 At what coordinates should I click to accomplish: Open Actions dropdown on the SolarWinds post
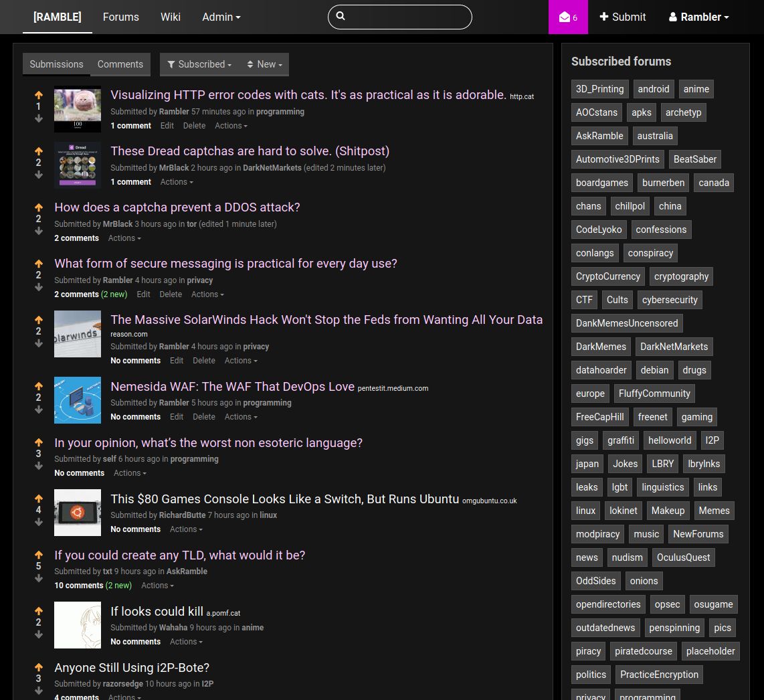coord(240,360)
